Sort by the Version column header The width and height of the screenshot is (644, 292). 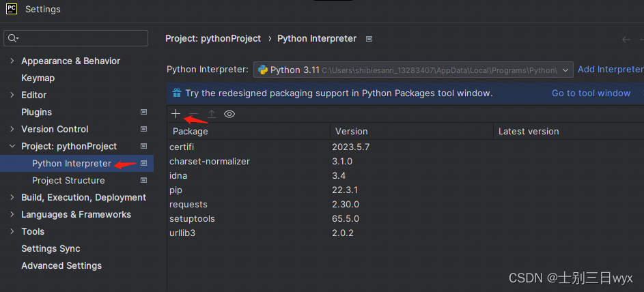click(412, 131)
